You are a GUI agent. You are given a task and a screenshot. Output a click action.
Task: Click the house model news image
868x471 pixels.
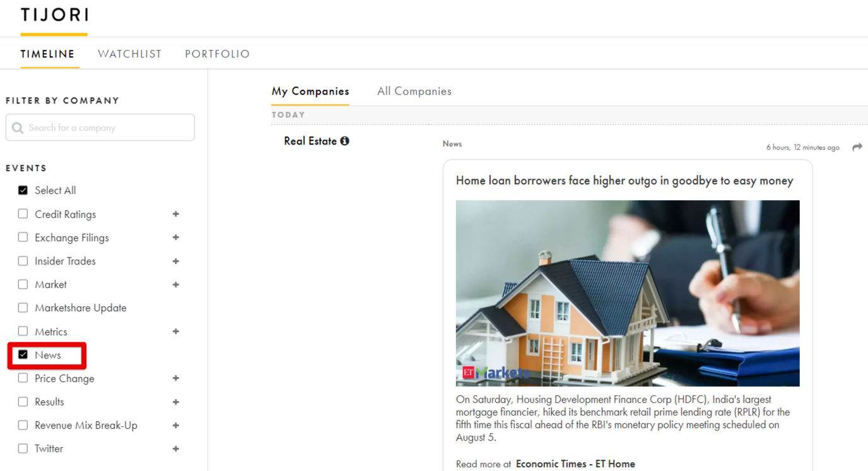point(628,293)
